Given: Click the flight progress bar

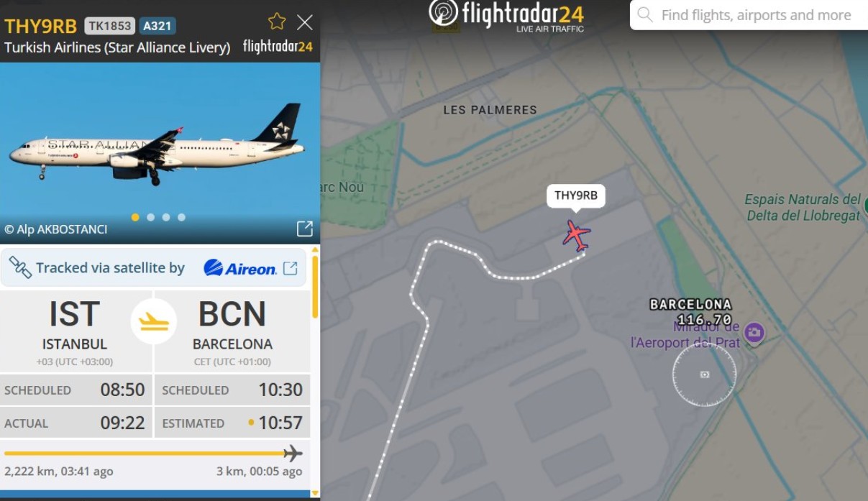Looking at the screenshot, I should coord(152,454).
